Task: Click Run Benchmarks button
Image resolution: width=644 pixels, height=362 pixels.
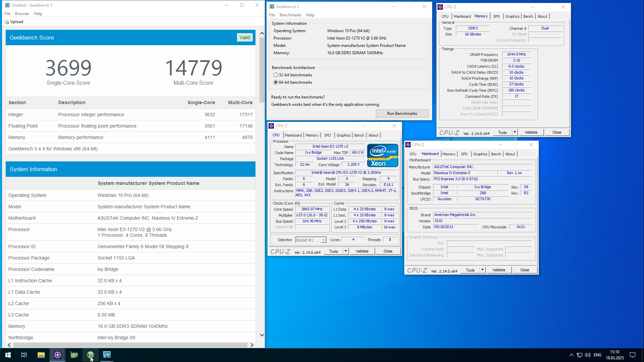Action: pos(402,114)
